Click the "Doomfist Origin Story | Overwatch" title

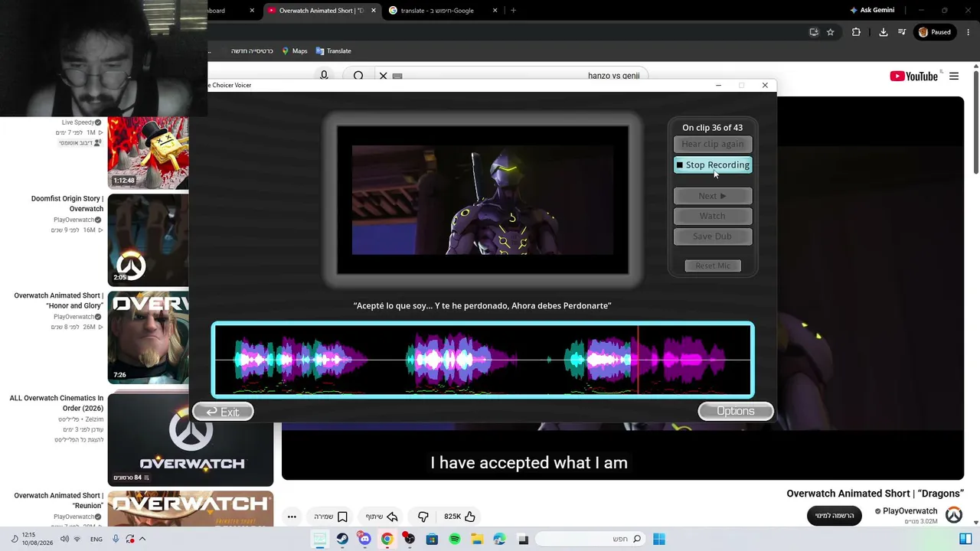point(67,204)
